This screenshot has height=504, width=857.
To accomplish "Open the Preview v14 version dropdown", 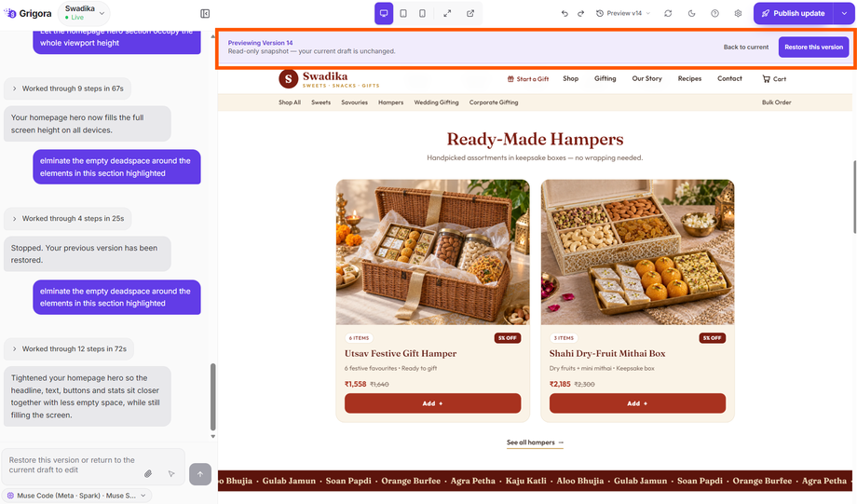I will tap(623, 14).
